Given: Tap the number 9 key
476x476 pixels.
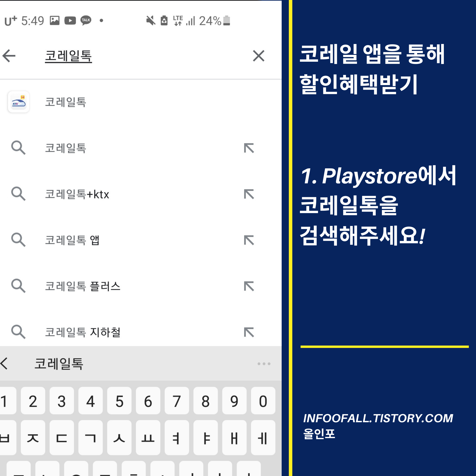Looking at the screenshot, I should pyautogui.click(x=234, y=401).
